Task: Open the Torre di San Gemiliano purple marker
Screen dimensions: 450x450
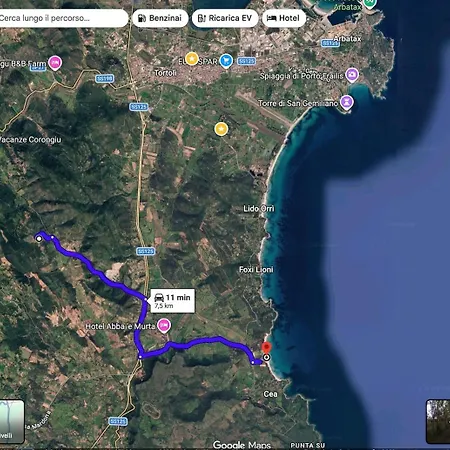Action: tap(347, 102)
